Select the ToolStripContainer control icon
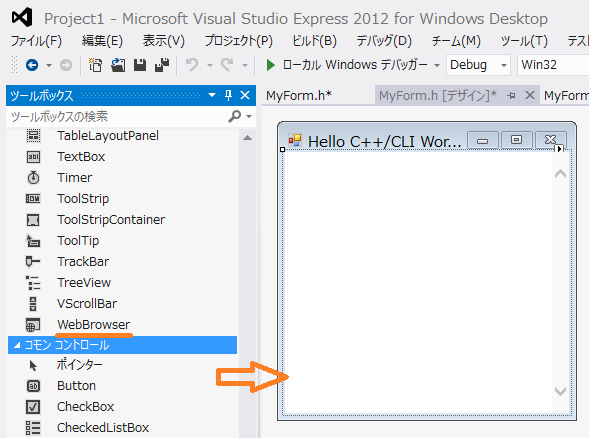The image size is (589, 438). coord(33,220)
